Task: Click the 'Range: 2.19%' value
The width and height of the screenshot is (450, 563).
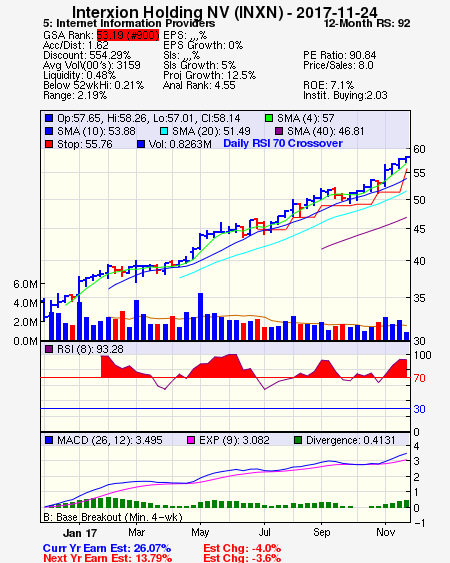Action: tap(75, 96)
